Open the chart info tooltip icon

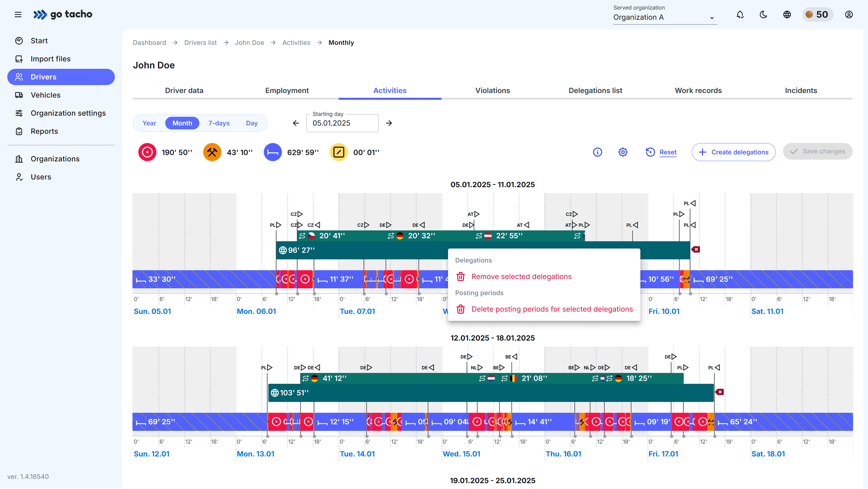597,152
